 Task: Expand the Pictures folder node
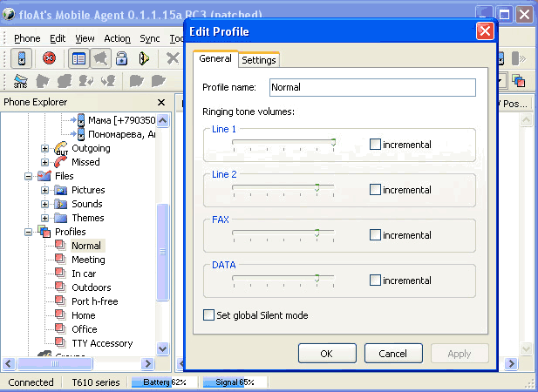pyautogui.click(x=45, y=190)
